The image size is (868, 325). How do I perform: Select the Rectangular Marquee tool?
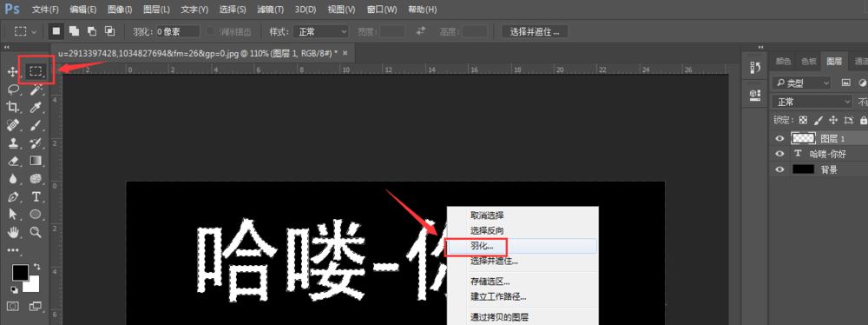pyautogui.click(x=36, y=71)
